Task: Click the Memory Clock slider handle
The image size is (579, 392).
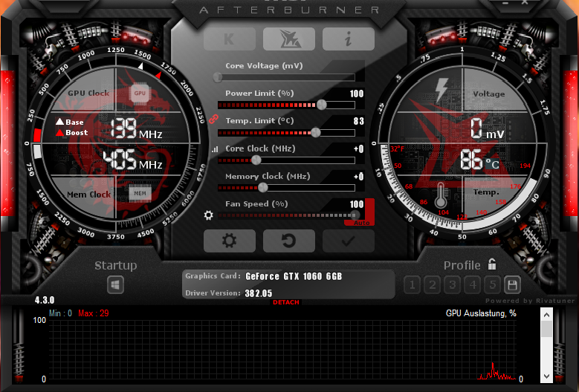Action: click(262, 188)
